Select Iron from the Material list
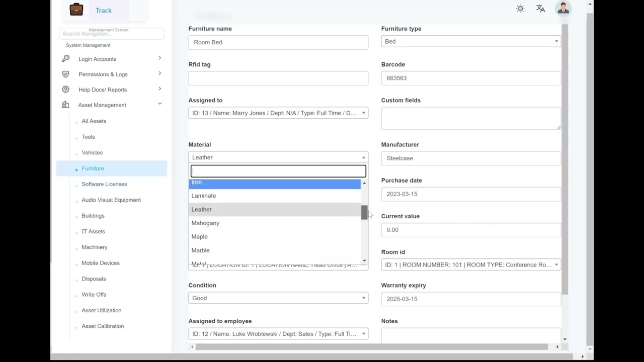Image resolution: width=644 pixels, height=362 pixels. tap(275, 184)
